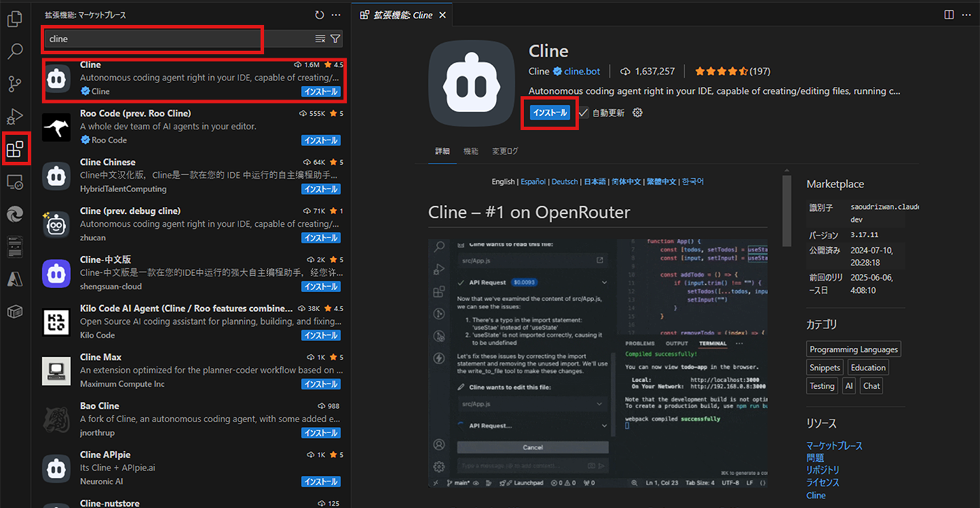Viewport: 980px width, 508px height.
Task: Open the リポジトリ resource link
Action: [x=823, y=470]
